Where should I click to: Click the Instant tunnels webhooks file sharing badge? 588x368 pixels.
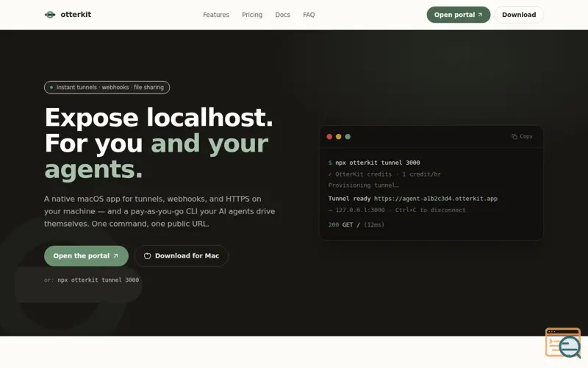coord(107,87)
